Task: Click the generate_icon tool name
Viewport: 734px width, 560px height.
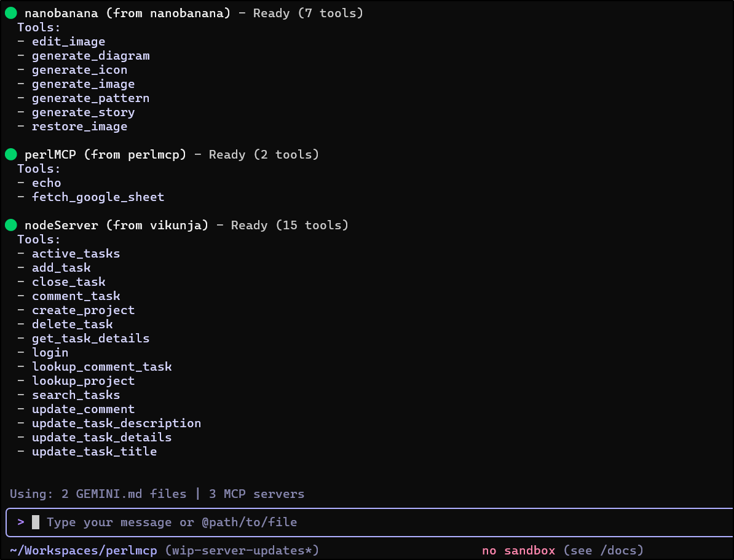Action: tap(79, 70)
